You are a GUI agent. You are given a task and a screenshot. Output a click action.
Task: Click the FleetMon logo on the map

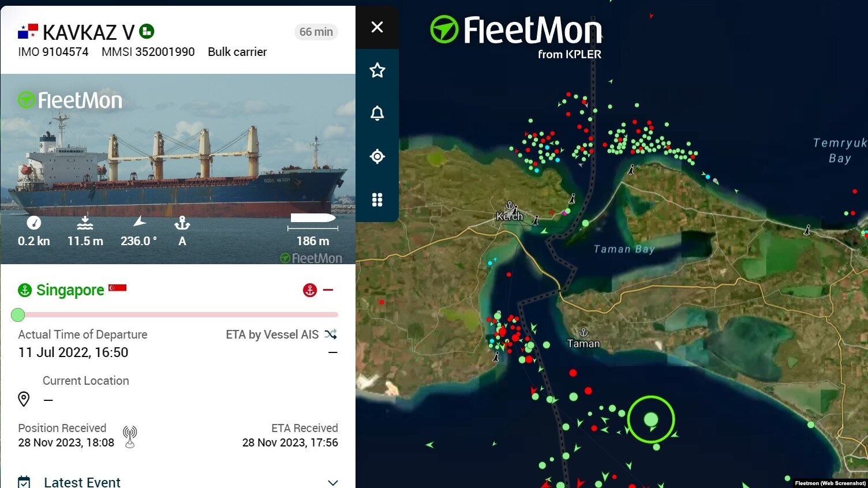tap(516, 36)
